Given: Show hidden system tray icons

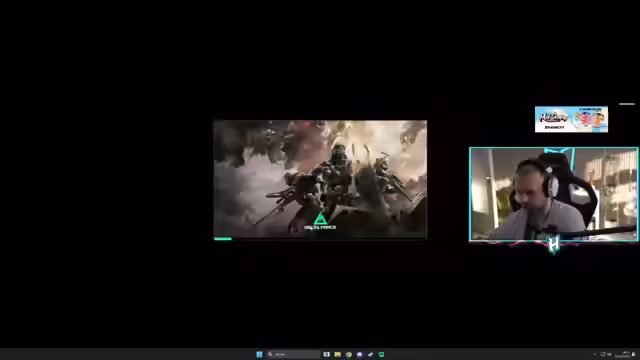Looking at the screenshot, I should tap(595, 354).
